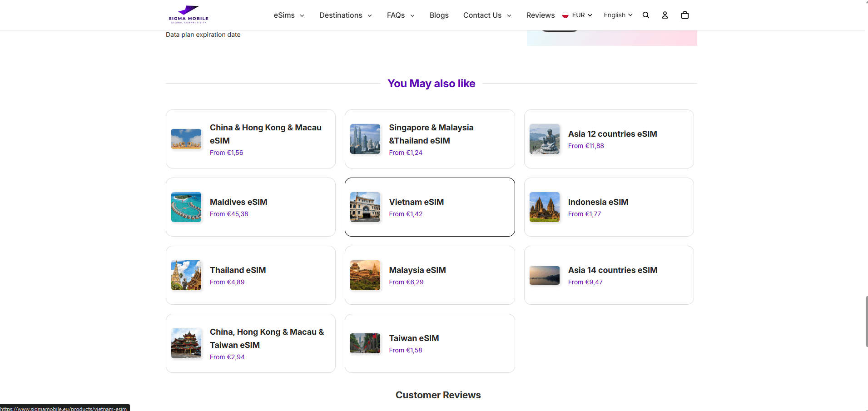Open China, Hong Kong, Macau & Taiwan thumbnail
This screenshot has height=411, width=868.
pyautogui.click(x=186, y=343)
